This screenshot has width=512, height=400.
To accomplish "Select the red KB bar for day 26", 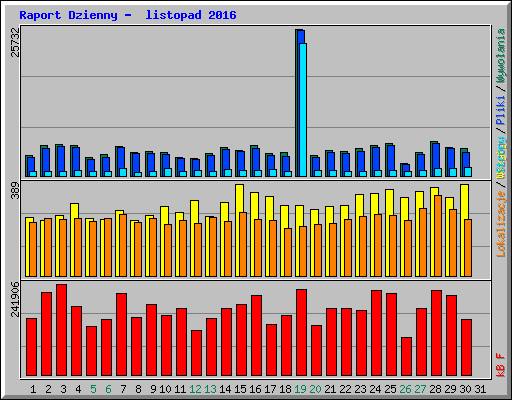I will tap(406, 356).
